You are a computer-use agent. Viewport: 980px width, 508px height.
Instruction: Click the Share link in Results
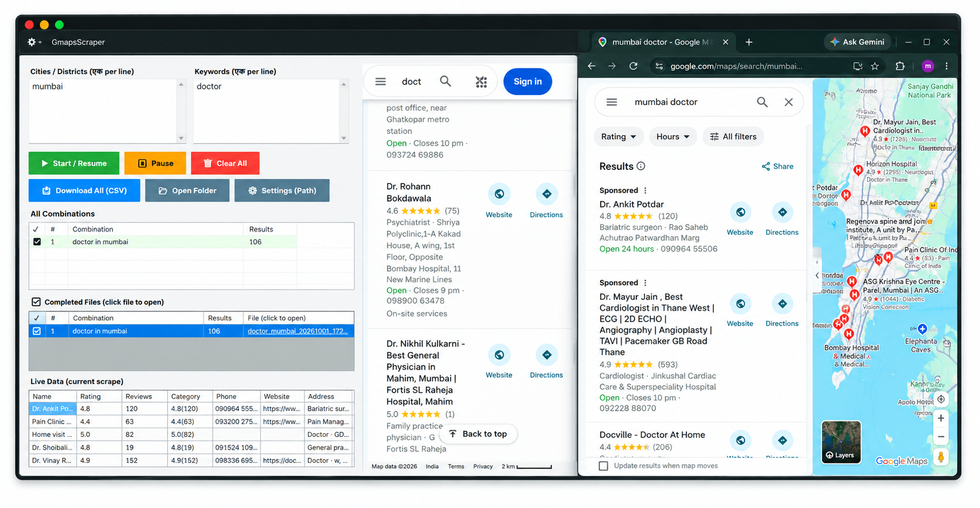[778, 166]
